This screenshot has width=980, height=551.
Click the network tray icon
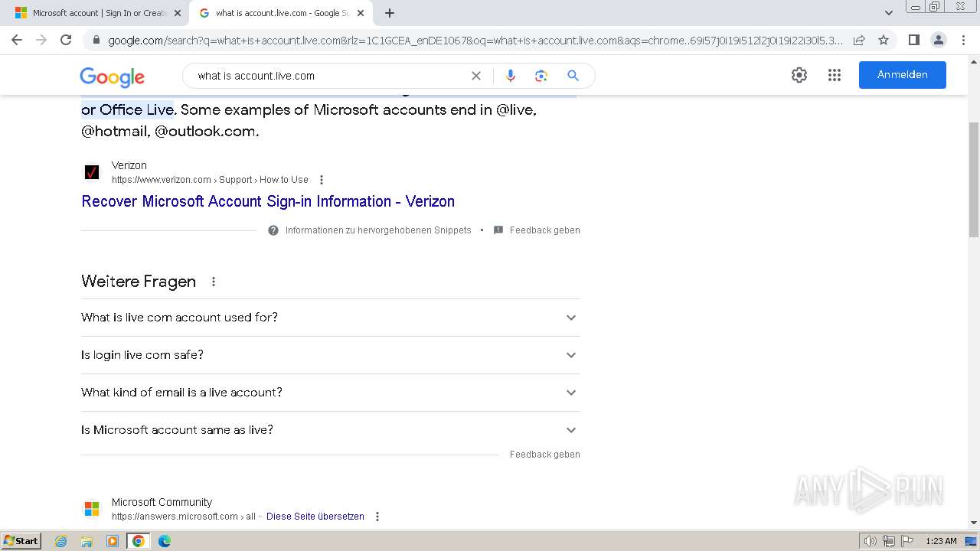coord(889,541)
